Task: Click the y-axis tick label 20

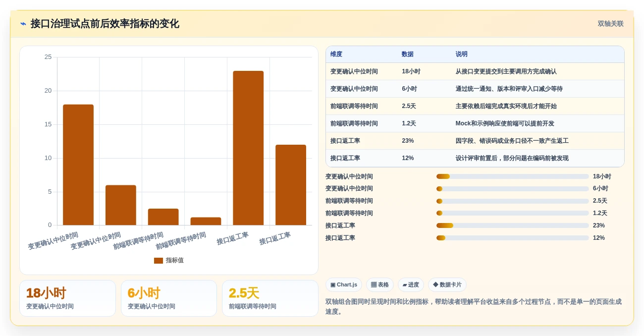Action: [48, 91]
